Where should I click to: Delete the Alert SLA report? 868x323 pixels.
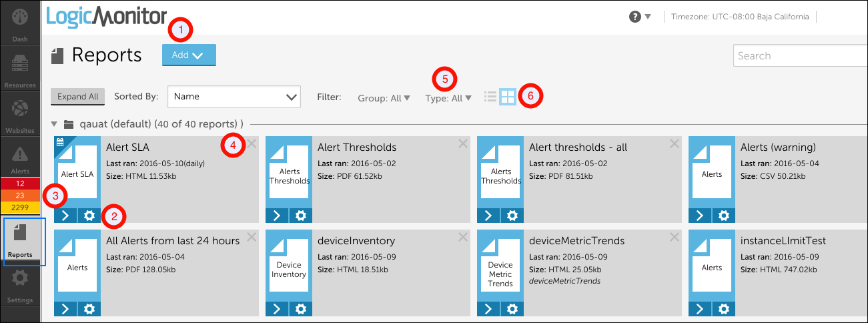point(252,144)
